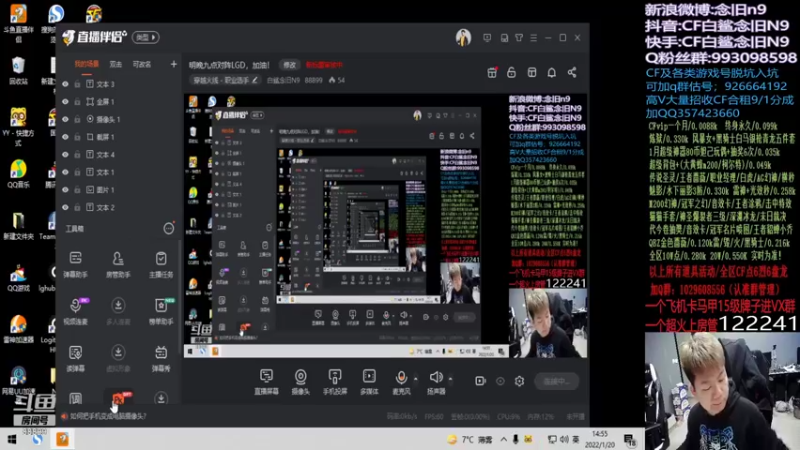
Task: Open the 房管助手 tool
Action: [118, 264]
